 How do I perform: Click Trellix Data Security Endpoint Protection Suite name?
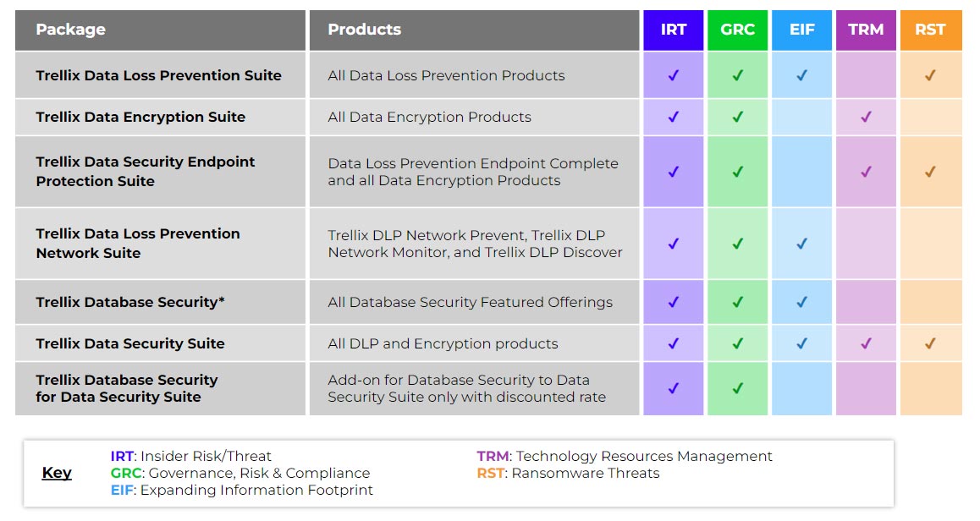(145, 172)
